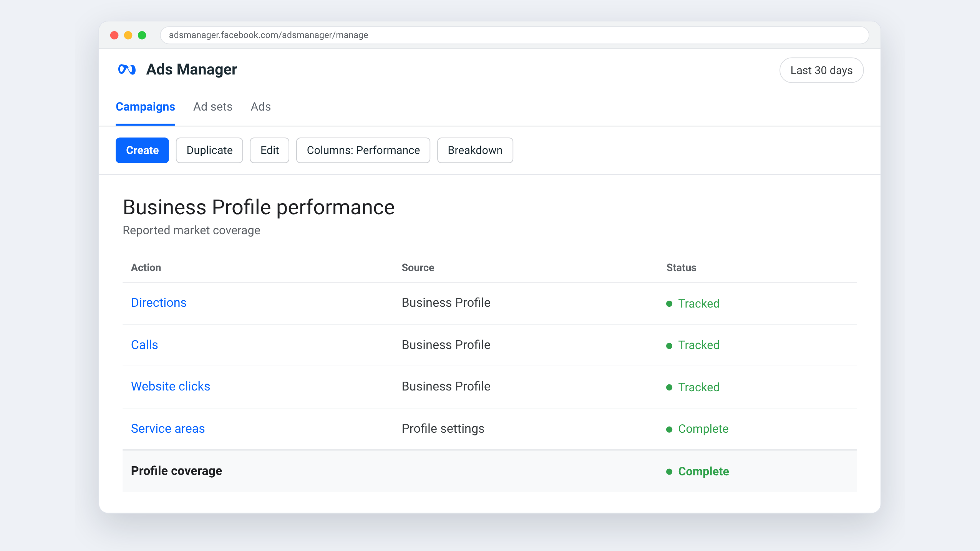This screenshot has height=551, width=980.
Task: Click the browser address bar
Action: pos(514,35)
